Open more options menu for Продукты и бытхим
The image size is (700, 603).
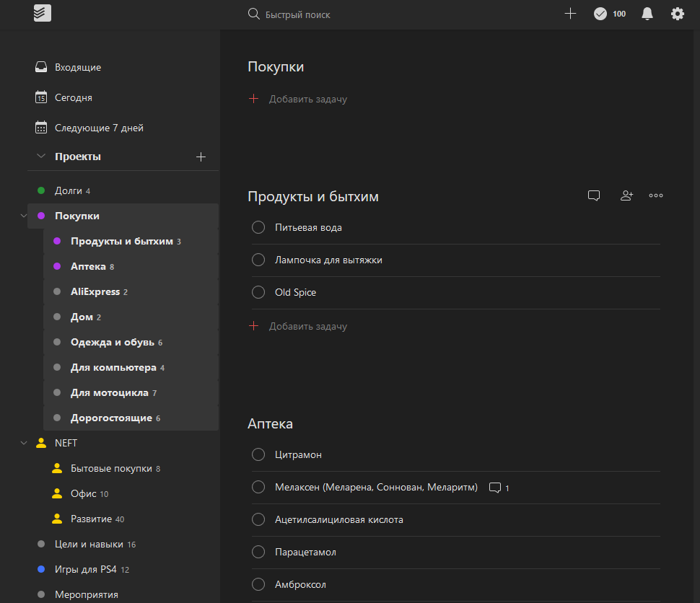(x=655, y=195)
